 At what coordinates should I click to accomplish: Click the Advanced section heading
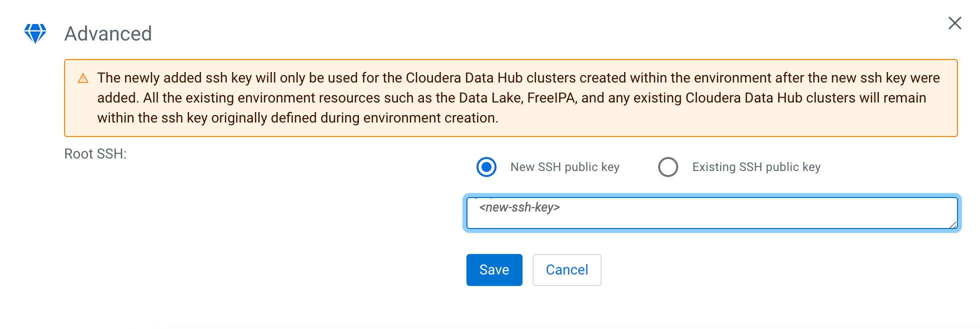point(108,34)
